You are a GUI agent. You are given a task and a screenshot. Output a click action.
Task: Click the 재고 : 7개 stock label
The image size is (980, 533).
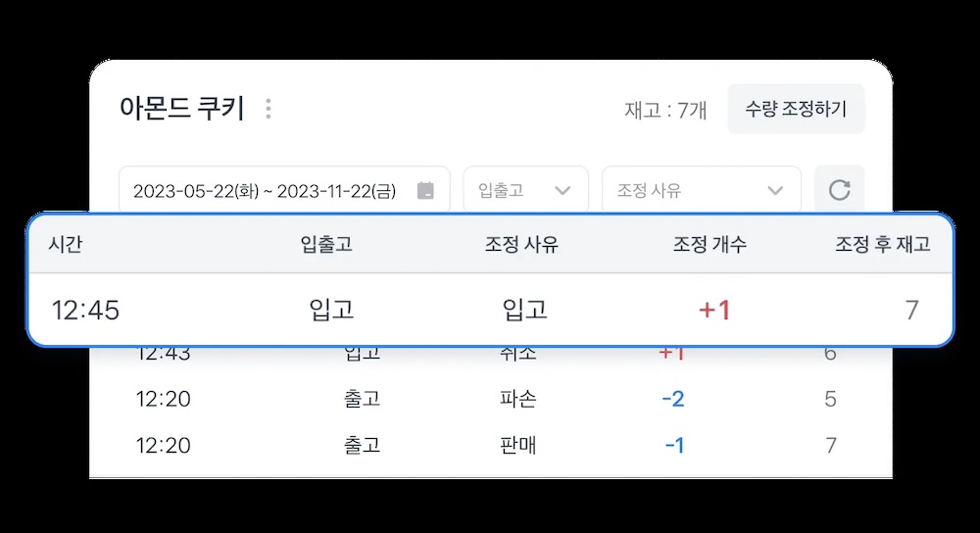tap(665, 110)
